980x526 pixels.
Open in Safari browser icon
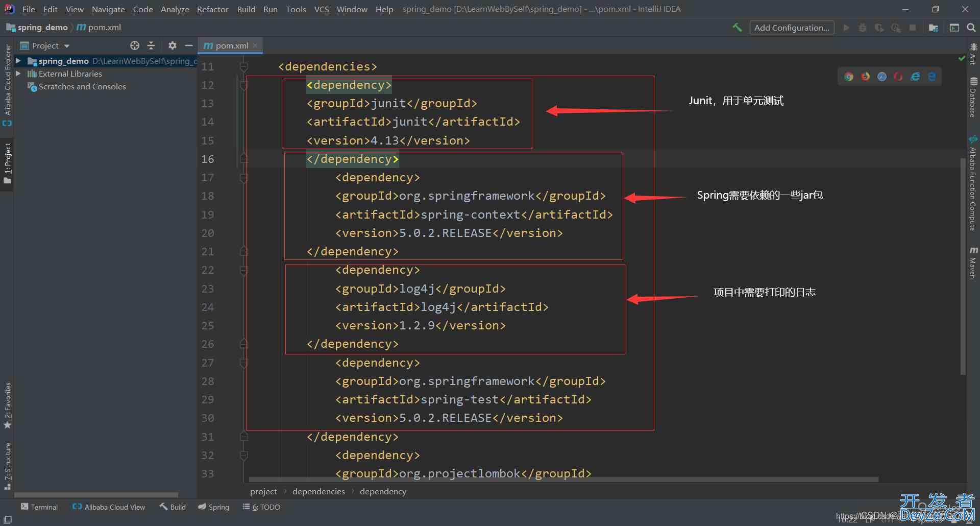pyautogui.click(x=882, y=77)
